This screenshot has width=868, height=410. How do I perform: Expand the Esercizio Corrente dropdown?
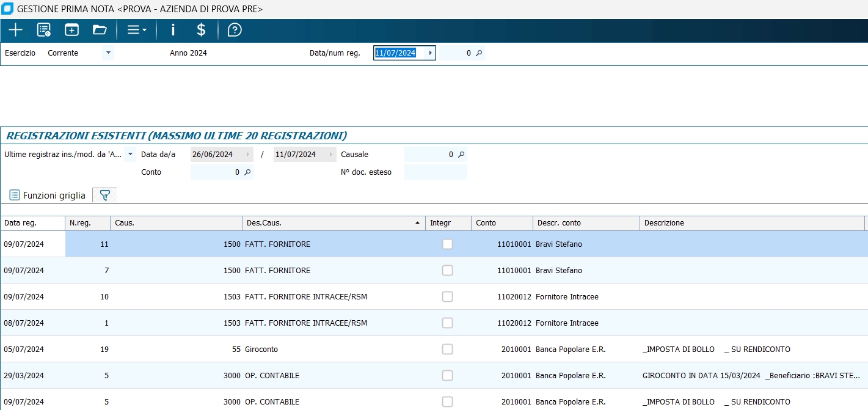[x=108, y=53]
